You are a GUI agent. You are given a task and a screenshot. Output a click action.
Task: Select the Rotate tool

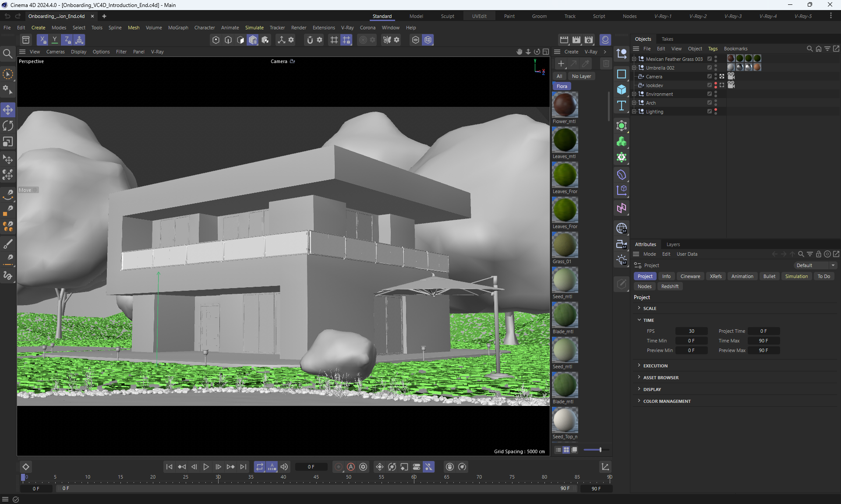click(8, 126)
